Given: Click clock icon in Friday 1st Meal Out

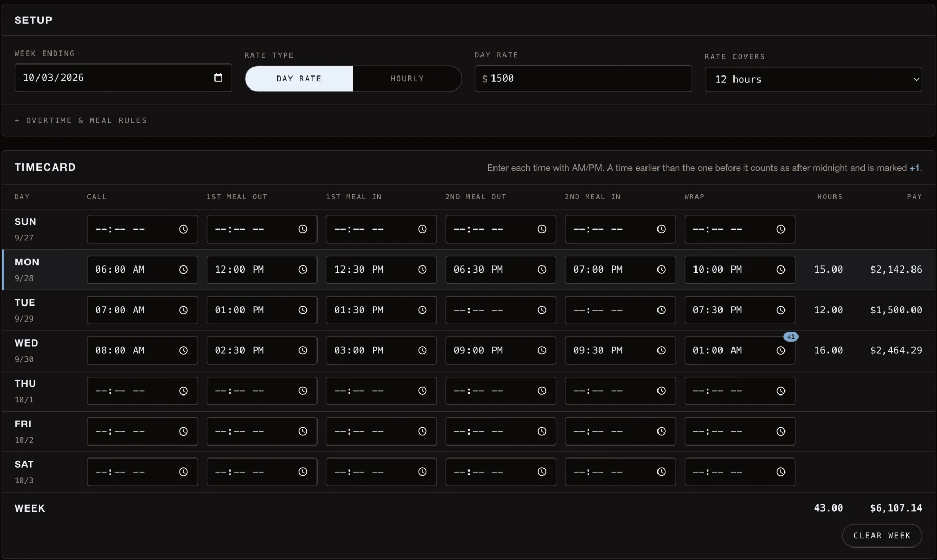Looking at the screenshot, I should tap(302, 431).
